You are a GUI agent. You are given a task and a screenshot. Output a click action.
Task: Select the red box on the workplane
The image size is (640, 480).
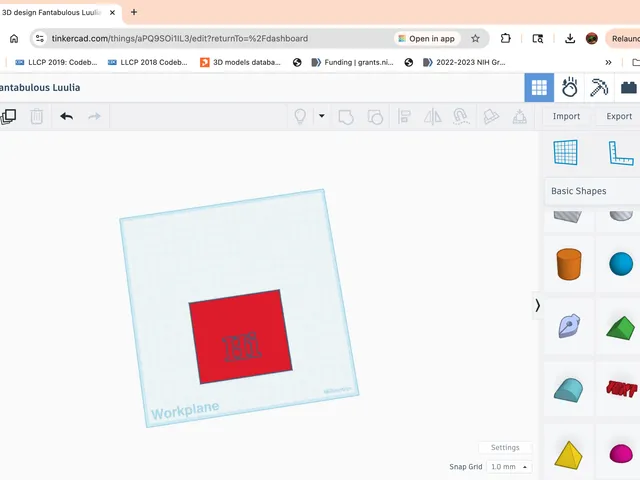coord(240,337)
